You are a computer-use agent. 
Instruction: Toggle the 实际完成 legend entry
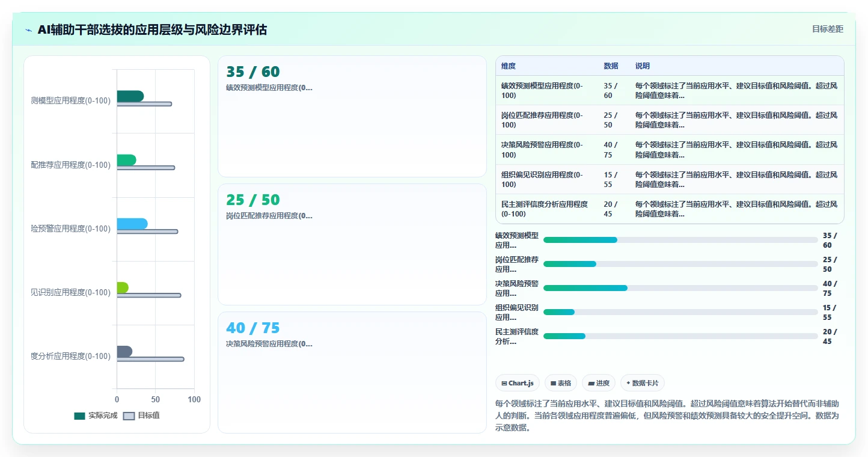[x=96, y=416]
